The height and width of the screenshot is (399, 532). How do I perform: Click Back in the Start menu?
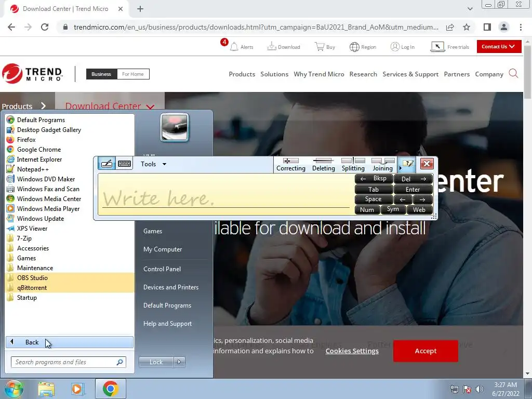tap(70, 342)
